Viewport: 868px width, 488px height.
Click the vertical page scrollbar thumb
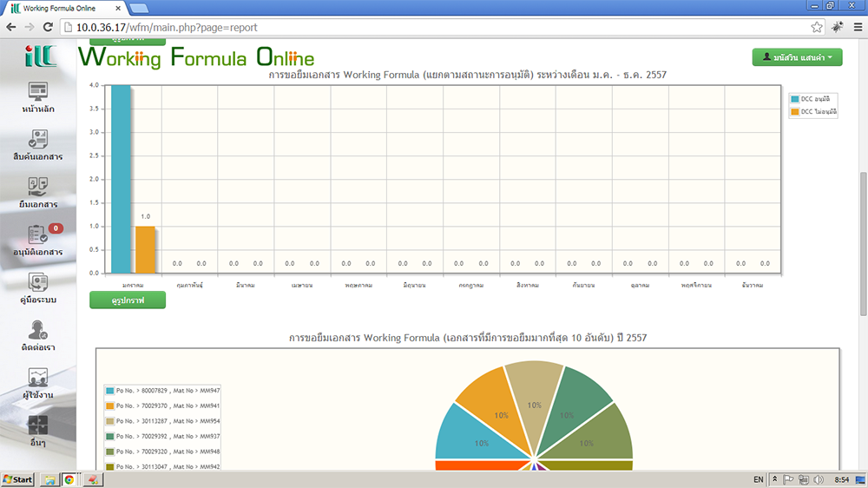pyautogui.click(x=863, y=244)
